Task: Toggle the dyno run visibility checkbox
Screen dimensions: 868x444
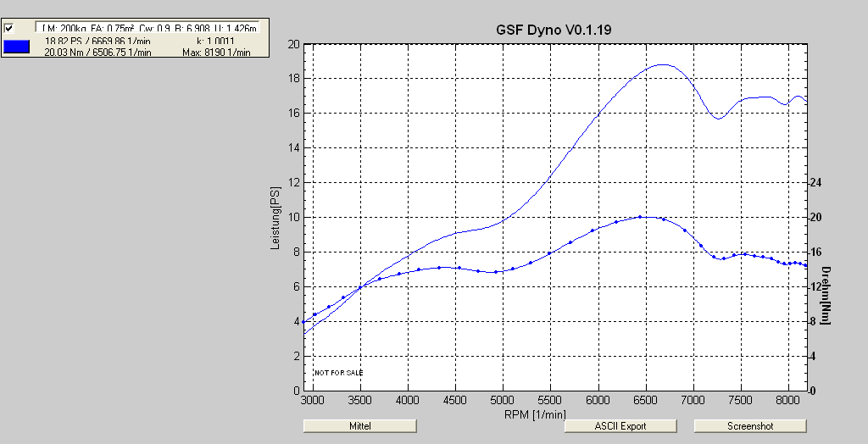Action: click(x=9, y=28)
